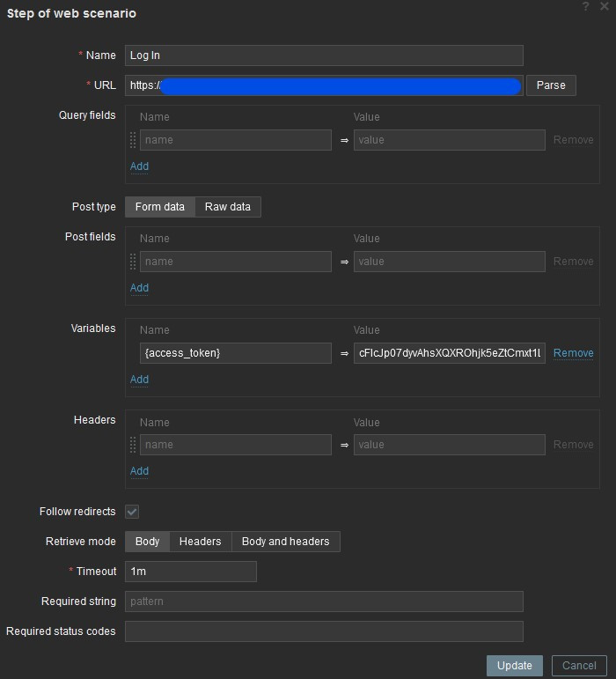This screenshot has width=616, height=679.
Task: Choose Body and headers retrieve mode
Action: (285, 542)
